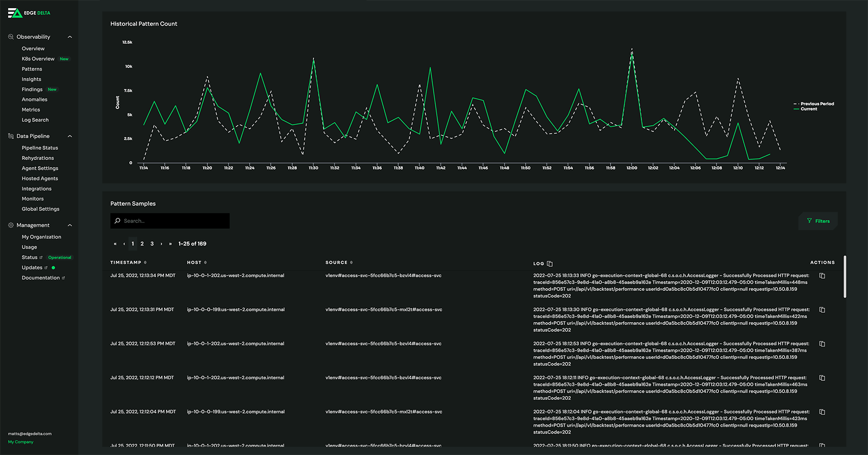This screenshot has width=868, height=455.
Task: Open Global Settings
Action: click(x=40, y=209)
